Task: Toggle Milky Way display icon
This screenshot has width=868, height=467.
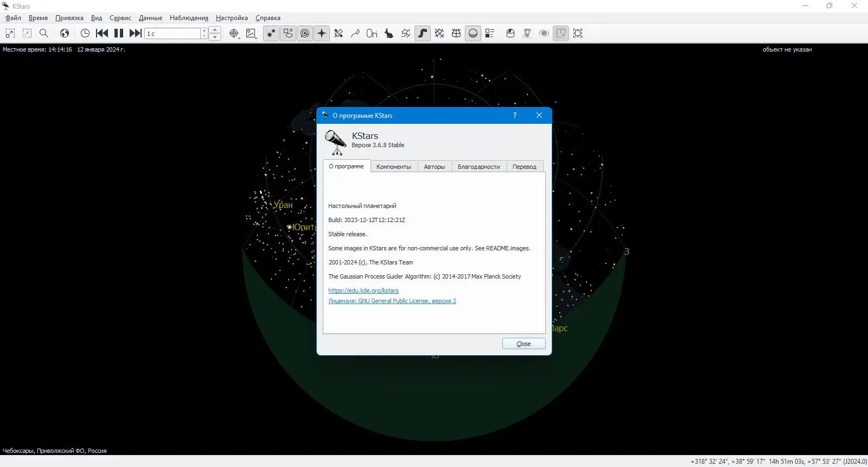Action: tap(423, 33)
